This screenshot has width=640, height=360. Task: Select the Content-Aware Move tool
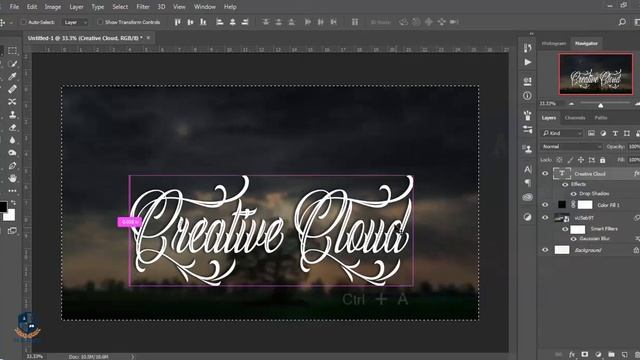[x=12, y=102]
